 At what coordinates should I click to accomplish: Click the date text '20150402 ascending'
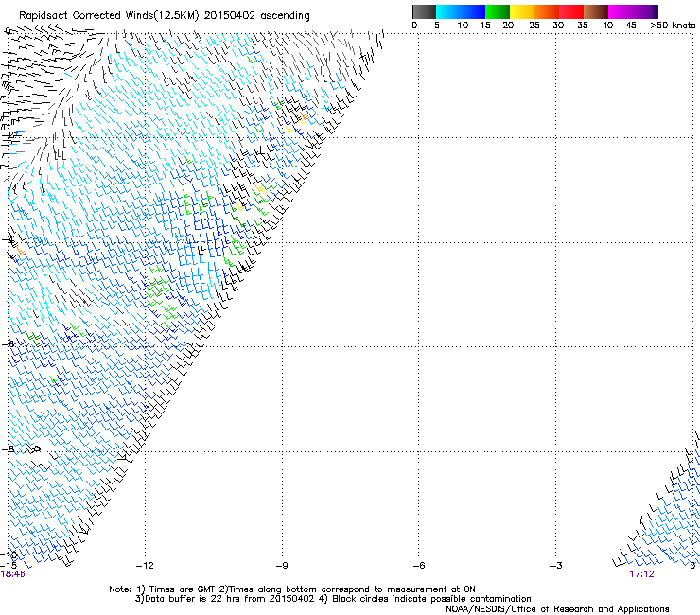(x=256, y=16)
